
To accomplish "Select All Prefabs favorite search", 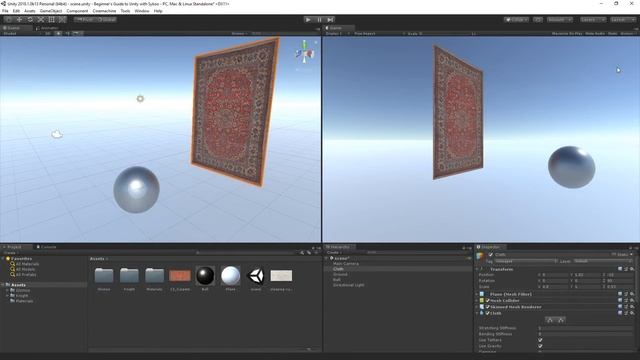I will point(25,275).
